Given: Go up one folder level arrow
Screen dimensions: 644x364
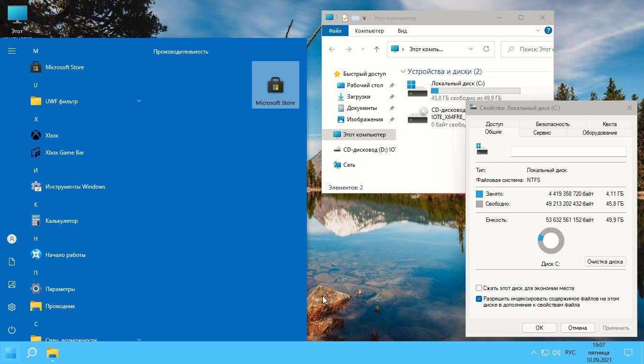Looking at the screenshot, I should point(376,49).
